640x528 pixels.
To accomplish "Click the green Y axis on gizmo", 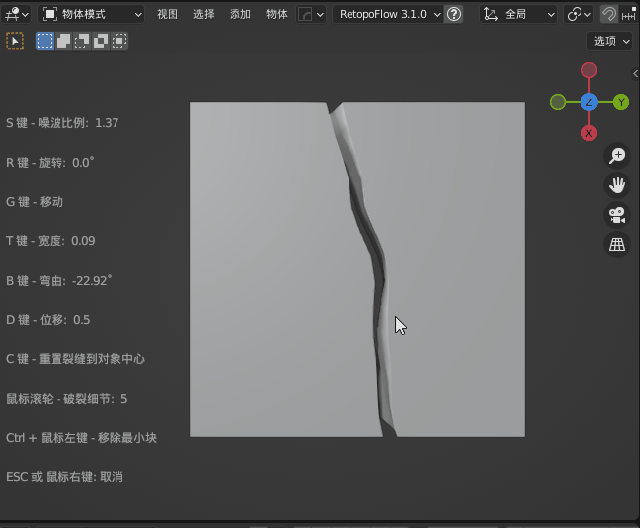I will pos(621,102).
